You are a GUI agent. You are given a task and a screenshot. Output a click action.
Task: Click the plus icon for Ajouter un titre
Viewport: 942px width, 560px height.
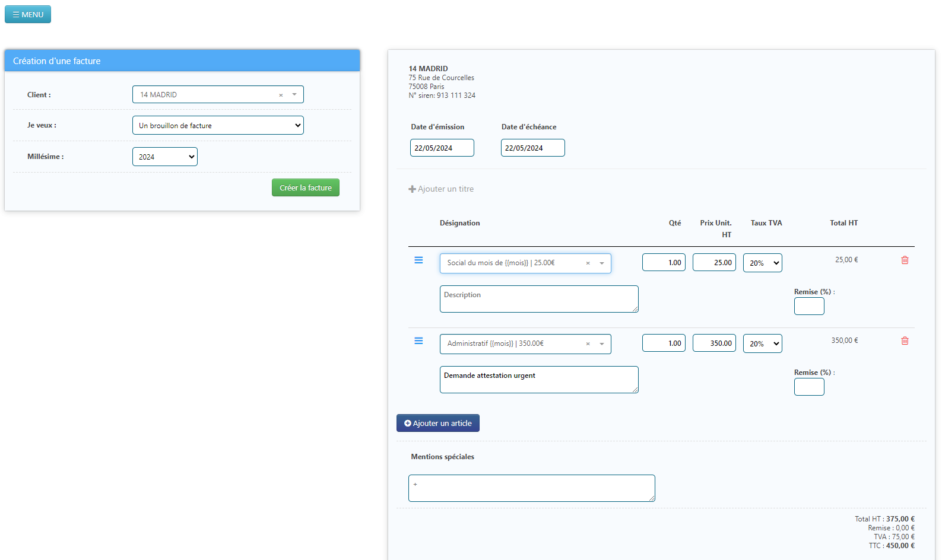coord(412,189)
